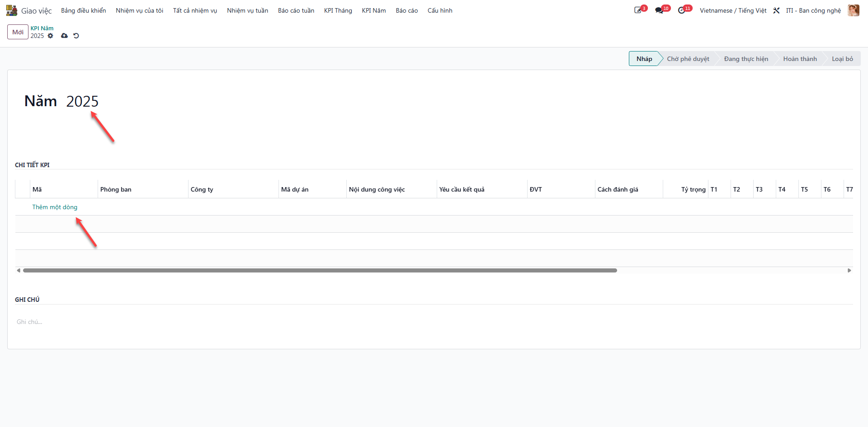The image size is (868, 427).
Task: Sort by Công ty column header
Action: tap(233, 189)
